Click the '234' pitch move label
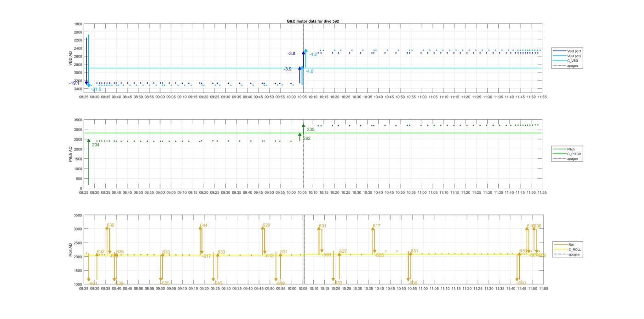Image resolution: width=644 pixels, height=319 pixels. (96, 145)
